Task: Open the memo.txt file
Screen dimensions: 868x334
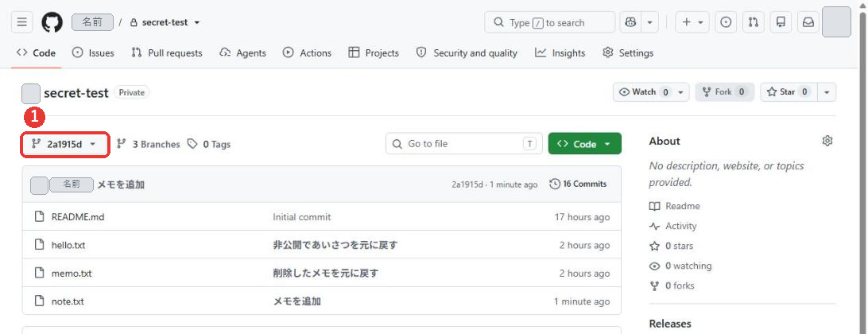Action: (72, 273)
